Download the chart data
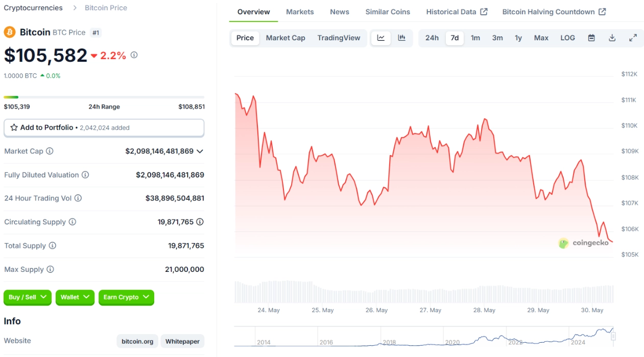 pos(612,38)
